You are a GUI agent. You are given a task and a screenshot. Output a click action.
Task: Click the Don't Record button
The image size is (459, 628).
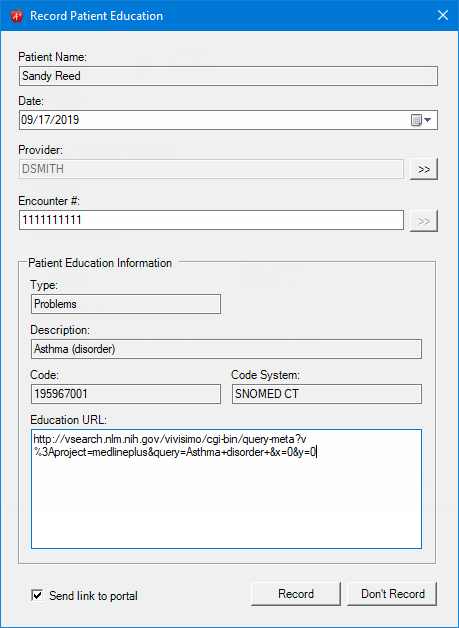point(392,594)
